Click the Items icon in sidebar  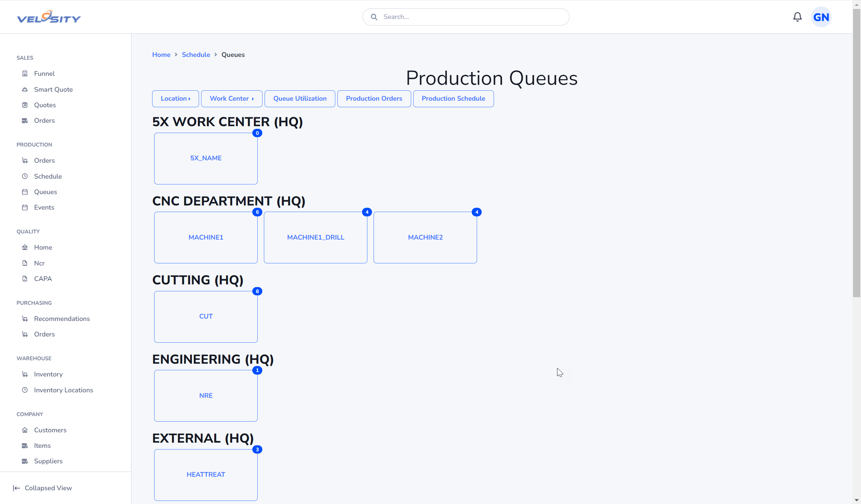click(x=25, y=445)
